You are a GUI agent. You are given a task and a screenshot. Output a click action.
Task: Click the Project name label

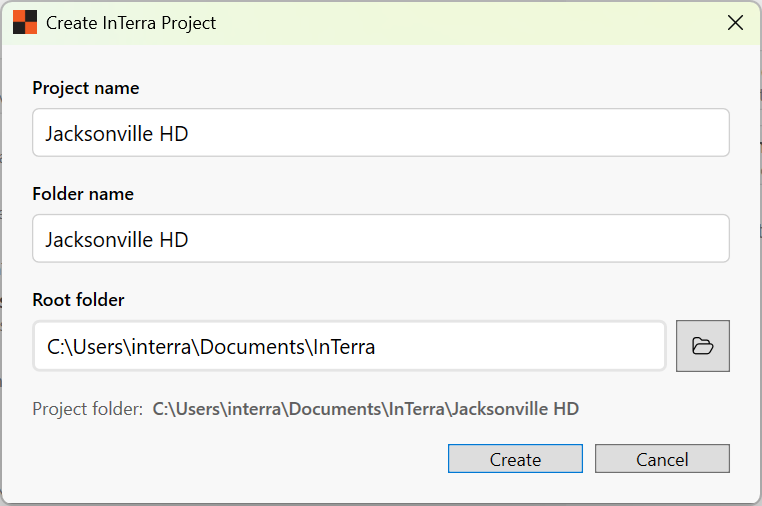[x=86, y=88]
